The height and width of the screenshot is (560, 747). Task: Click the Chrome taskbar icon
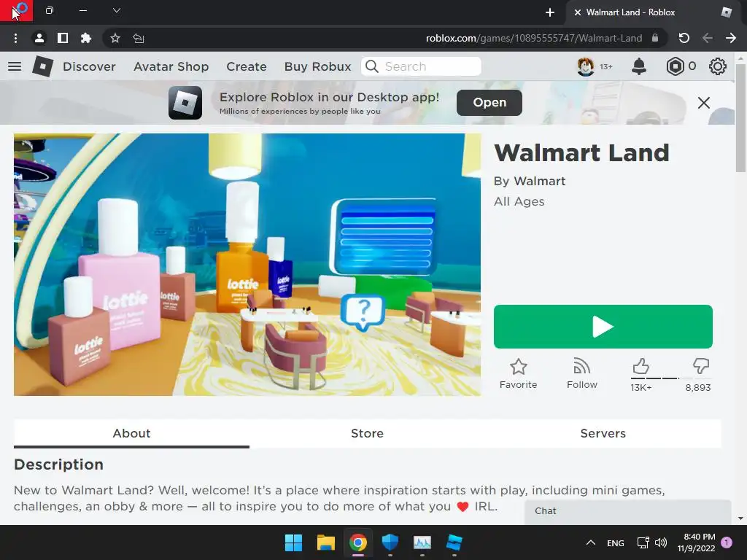click(x=357, y=542)
